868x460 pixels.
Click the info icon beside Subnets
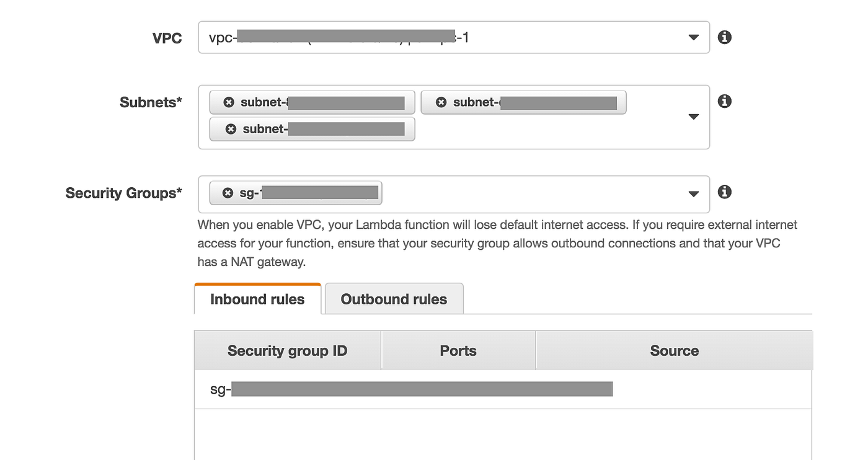click(x=724, y=100)
